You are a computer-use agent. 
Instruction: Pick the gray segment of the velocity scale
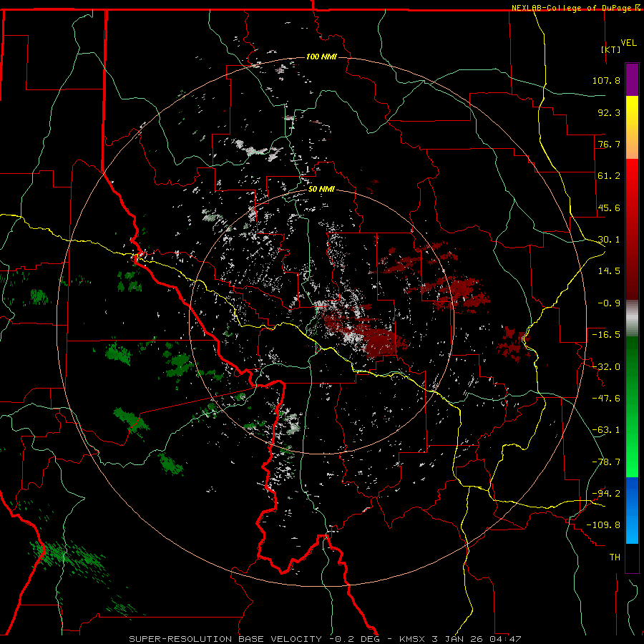[632, 318]
